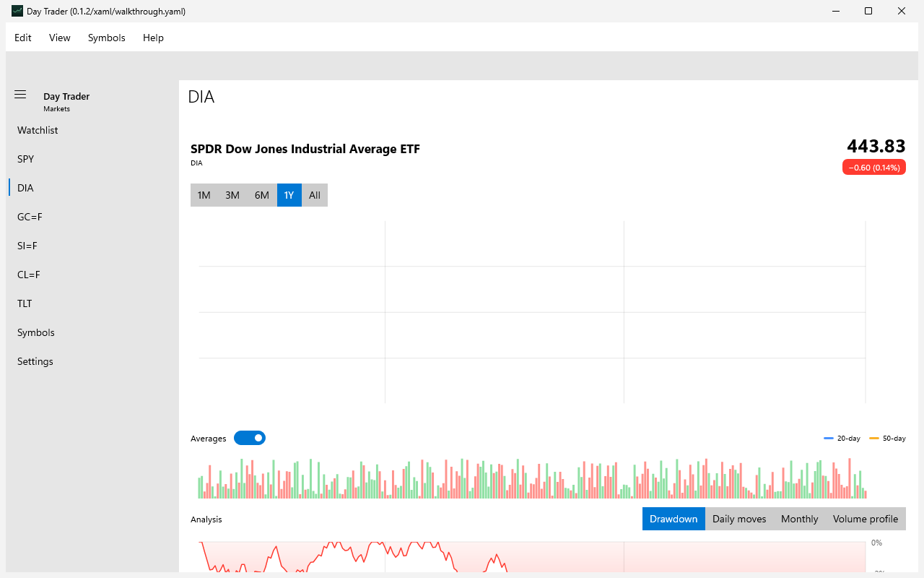
Task: Open the Symbols page in sidebar
Action: 92,332
